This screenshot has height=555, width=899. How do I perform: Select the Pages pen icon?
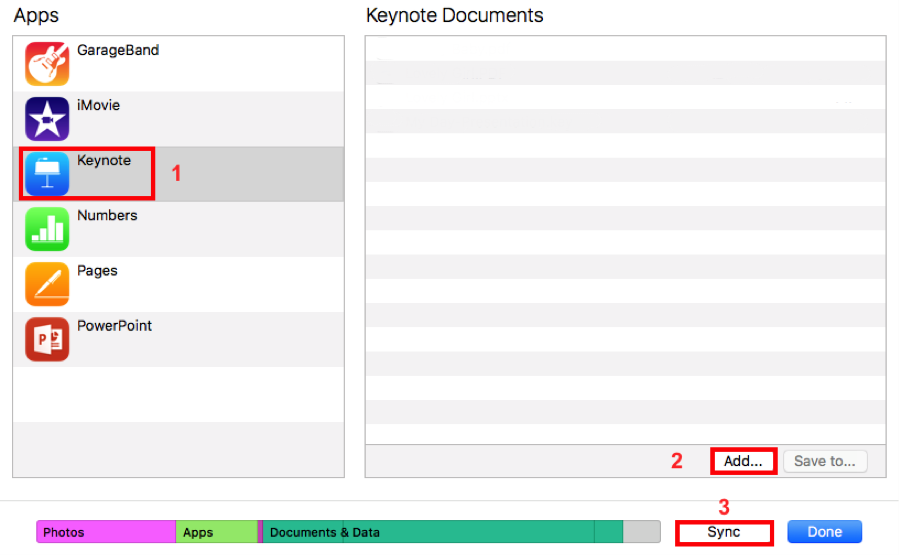coord(47,284)
